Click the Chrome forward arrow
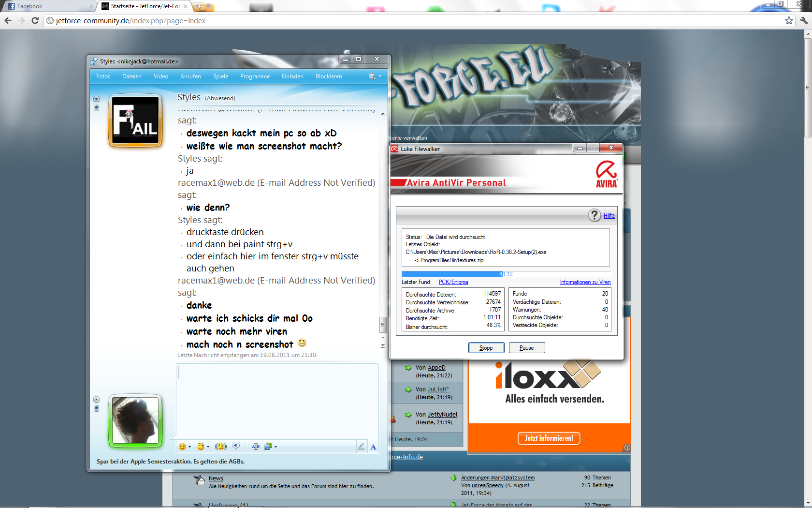Screen dimensions: 812x508 pos(21,20)
